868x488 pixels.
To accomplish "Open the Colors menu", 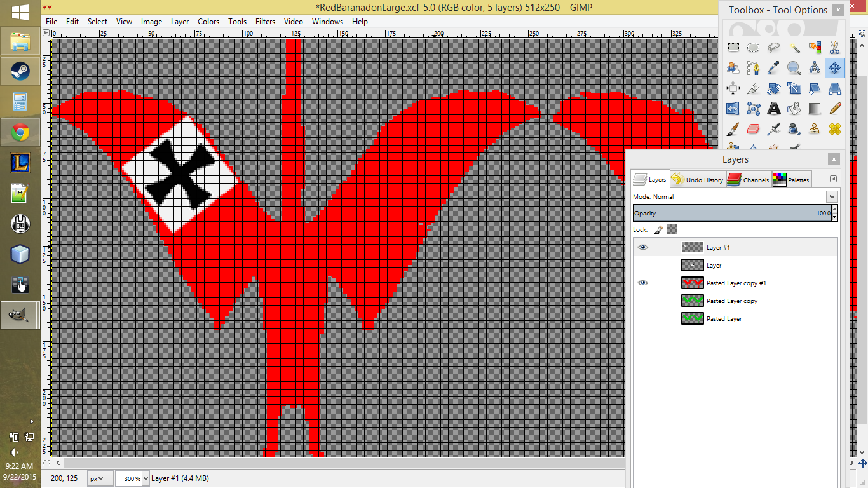I will [x=208, y=21].
